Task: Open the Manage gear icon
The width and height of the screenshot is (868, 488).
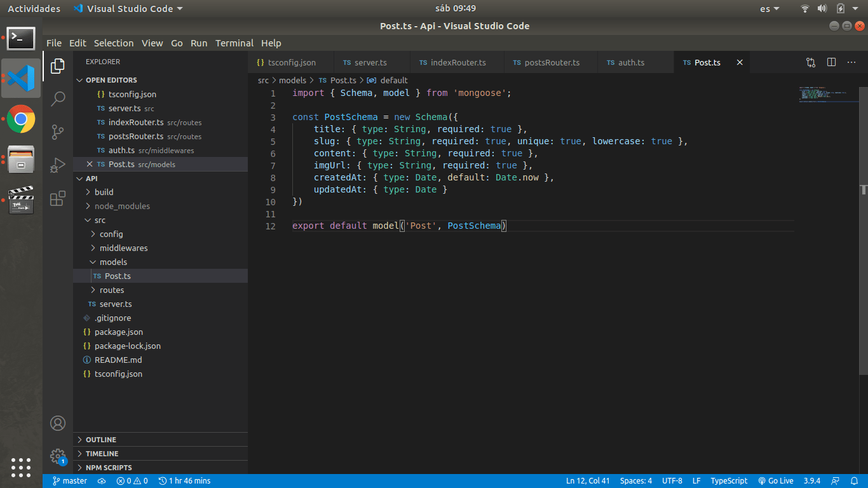Action: point(58,456)
